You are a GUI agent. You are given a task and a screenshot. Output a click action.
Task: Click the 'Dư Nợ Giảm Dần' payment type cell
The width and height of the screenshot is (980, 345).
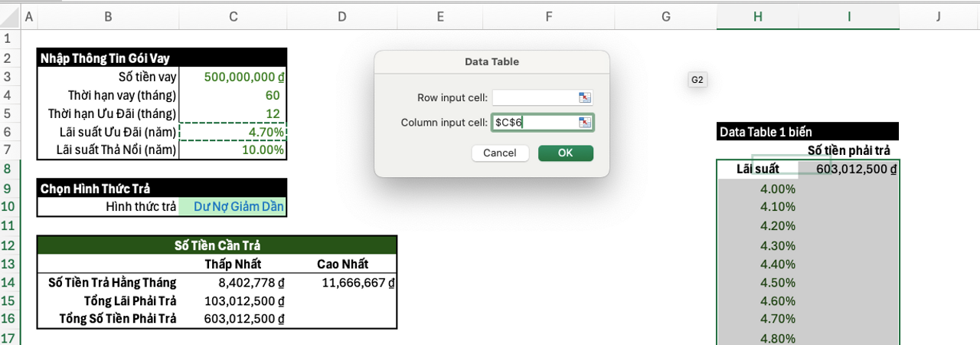pyautogui.click(x=233, y=207)
